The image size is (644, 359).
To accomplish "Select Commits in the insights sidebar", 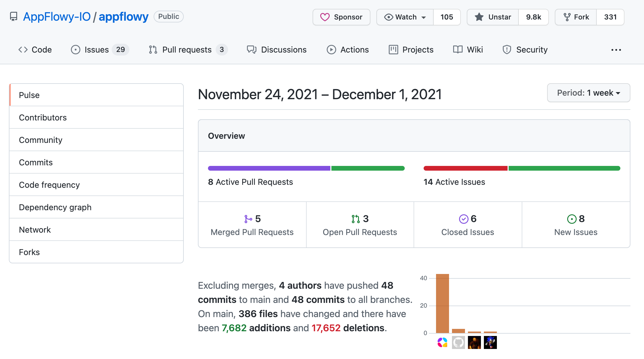I will (x=96, y=162).
